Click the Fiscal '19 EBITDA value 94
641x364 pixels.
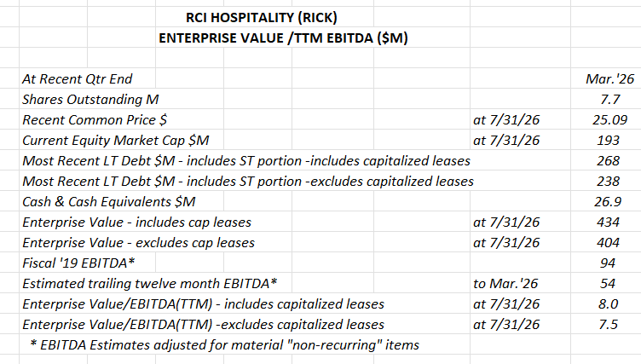(608, 263)
